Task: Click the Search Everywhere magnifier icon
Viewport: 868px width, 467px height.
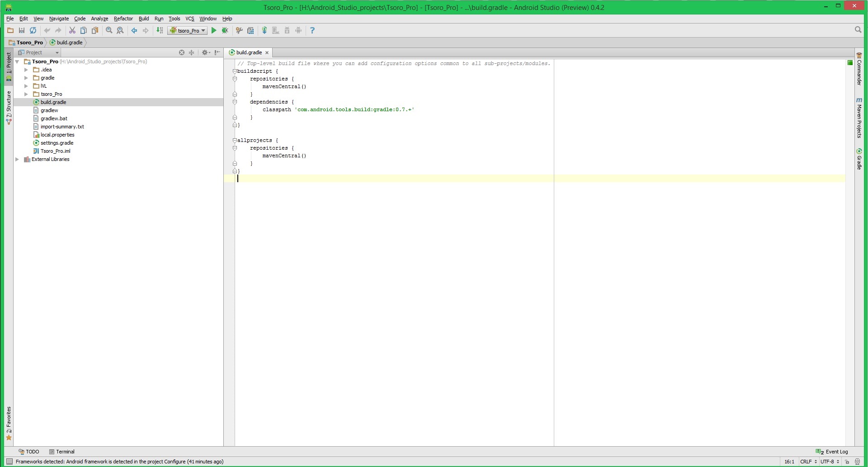Action: point(858,30)
